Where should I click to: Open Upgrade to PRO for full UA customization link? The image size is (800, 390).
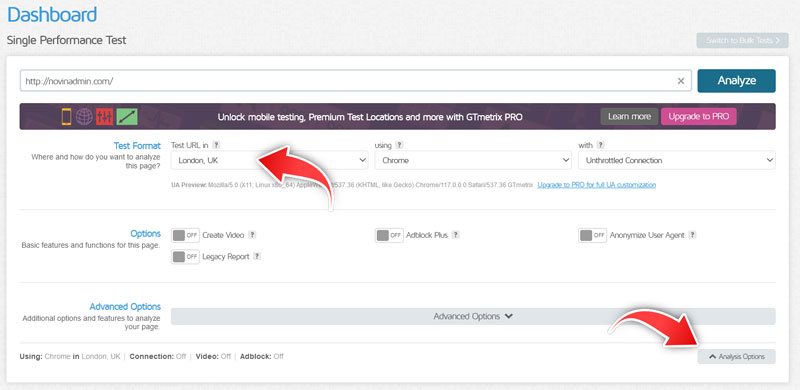[x=596, y=185]
